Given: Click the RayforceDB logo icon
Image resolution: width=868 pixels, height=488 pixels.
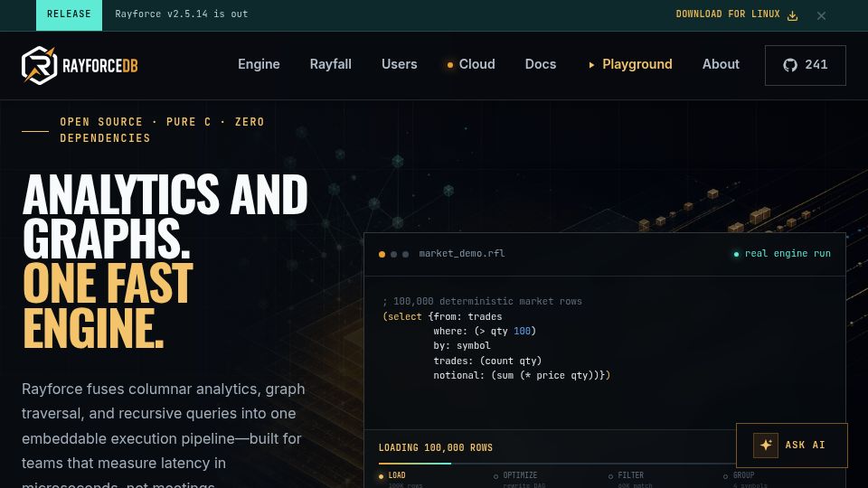Looking at the screenshot, I should pyautogui.click(x=39, y=65).
